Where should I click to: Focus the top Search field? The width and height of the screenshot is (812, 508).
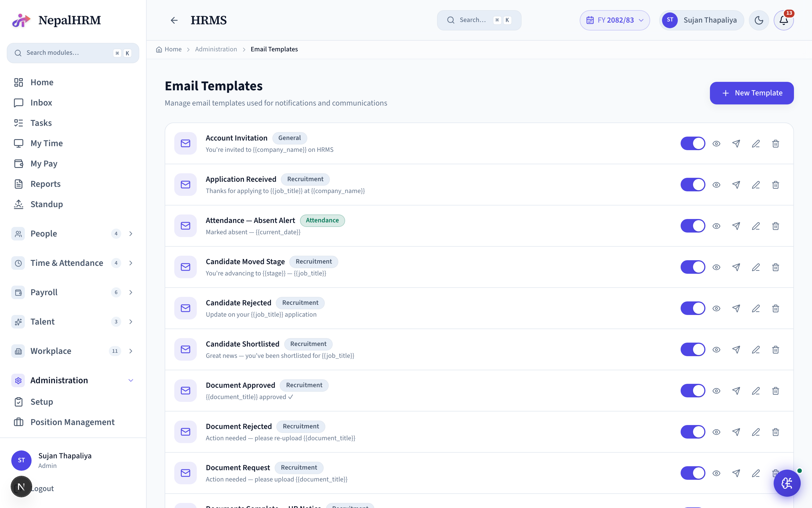[479, 20]
